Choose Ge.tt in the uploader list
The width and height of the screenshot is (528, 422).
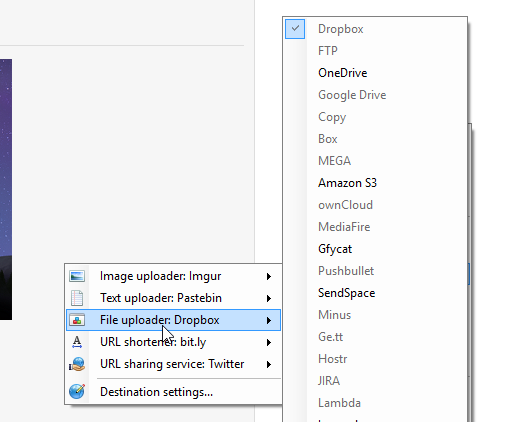[x=375, y=337]
